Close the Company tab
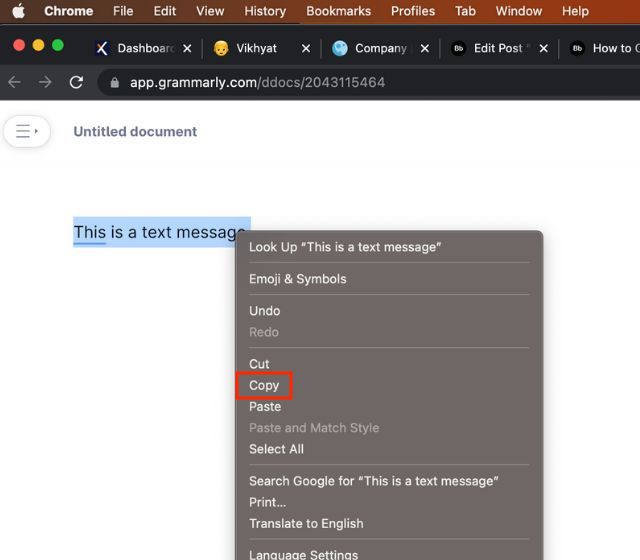640x560 pixels. coord(424,48)
